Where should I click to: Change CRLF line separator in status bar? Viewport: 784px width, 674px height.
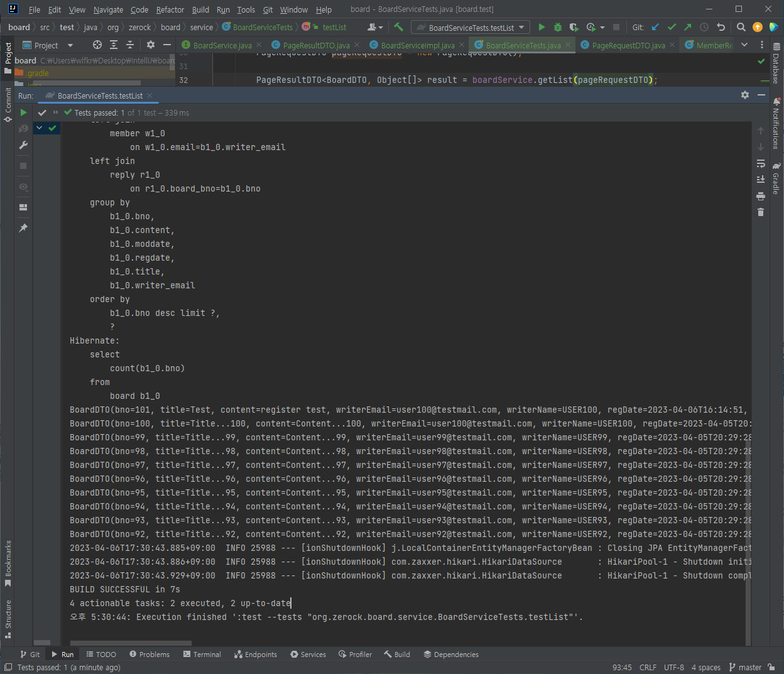pos(648,667)
